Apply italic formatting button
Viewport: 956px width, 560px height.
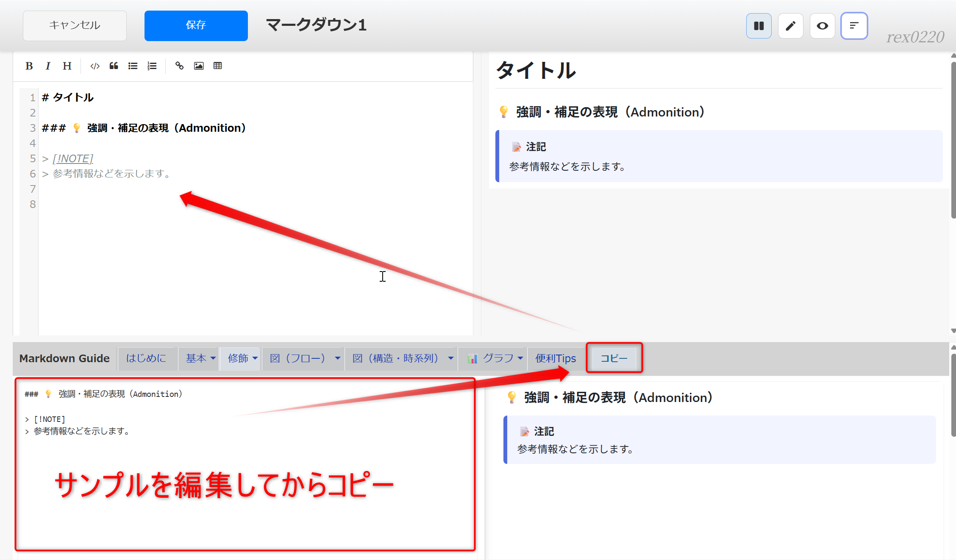click(48, 66)
